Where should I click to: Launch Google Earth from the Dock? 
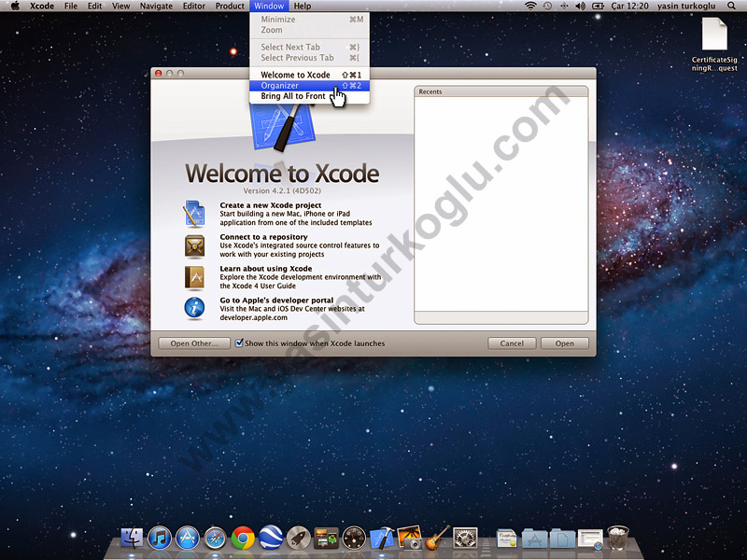coord(271,539)
